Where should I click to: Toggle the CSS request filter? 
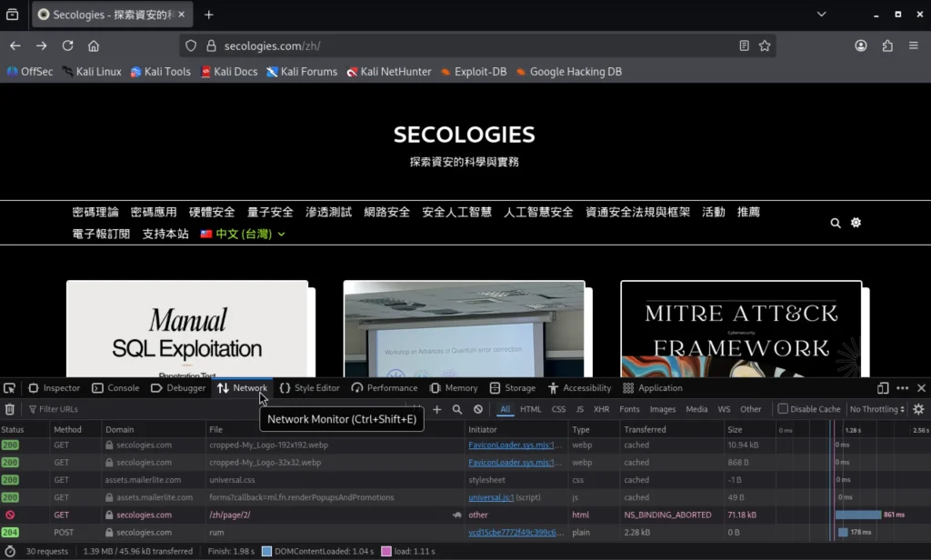558,410
